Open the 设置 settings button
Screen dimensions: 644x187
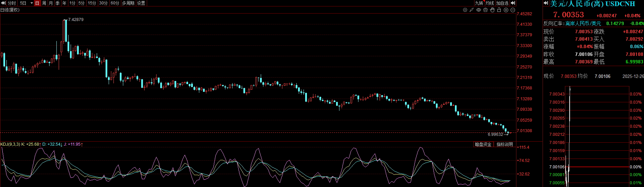[141, 3]
